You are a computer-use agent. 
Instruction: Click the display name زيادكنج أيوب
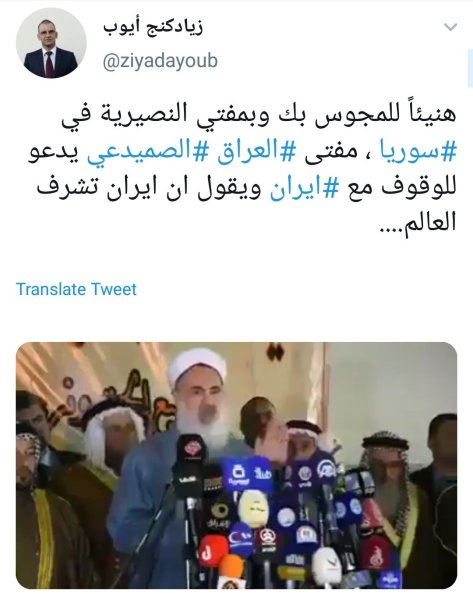153,28
